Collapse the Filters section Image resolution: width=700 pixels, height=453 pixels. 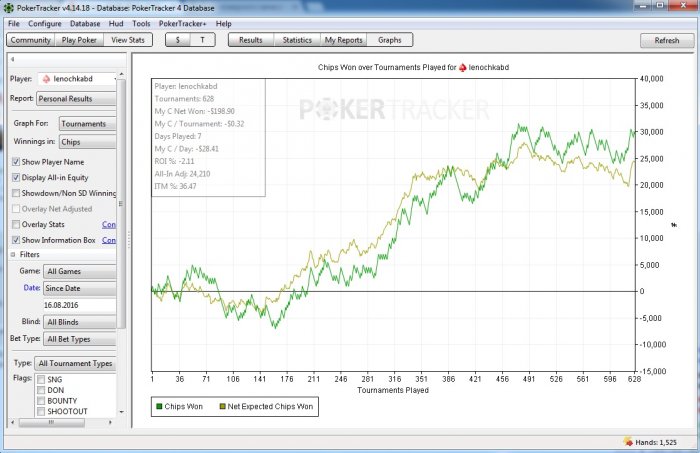click(x=13, y=254)
